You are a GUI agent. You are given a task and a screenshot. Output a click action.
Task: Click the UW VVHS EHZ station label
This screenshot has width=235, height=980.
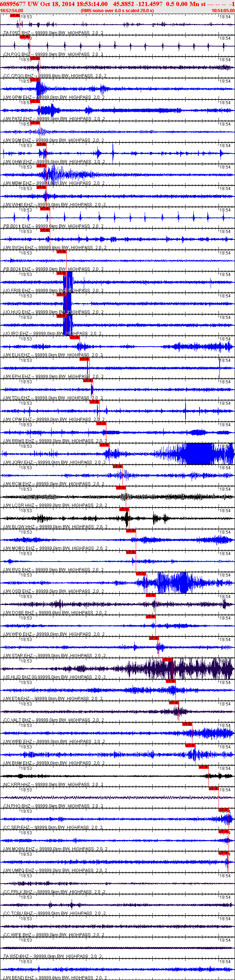18,205
